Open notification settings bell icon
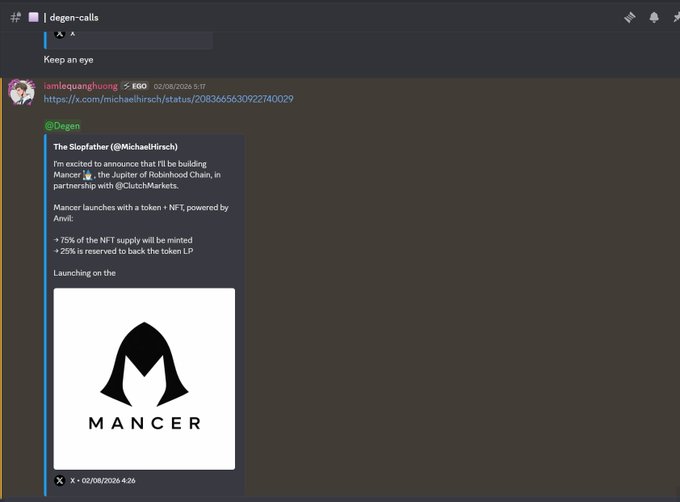This screenshot has width=680, height=502. pos(654,17)
